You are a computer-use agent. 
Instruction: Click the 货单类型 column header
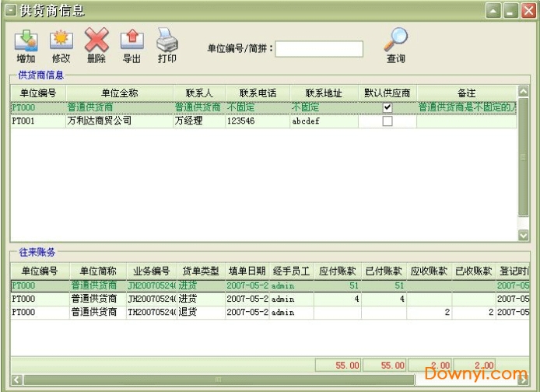tap(201, 271)
